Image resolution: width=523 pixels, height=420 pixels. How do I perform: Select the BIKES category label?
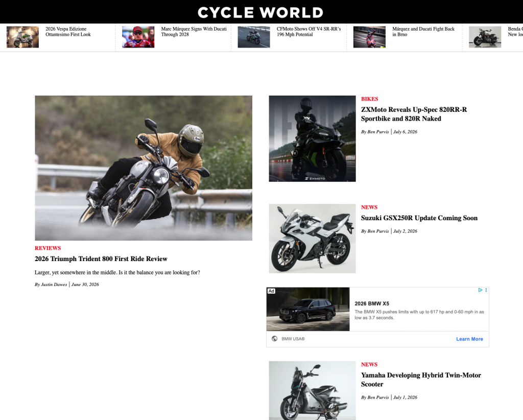coord(370,99)
